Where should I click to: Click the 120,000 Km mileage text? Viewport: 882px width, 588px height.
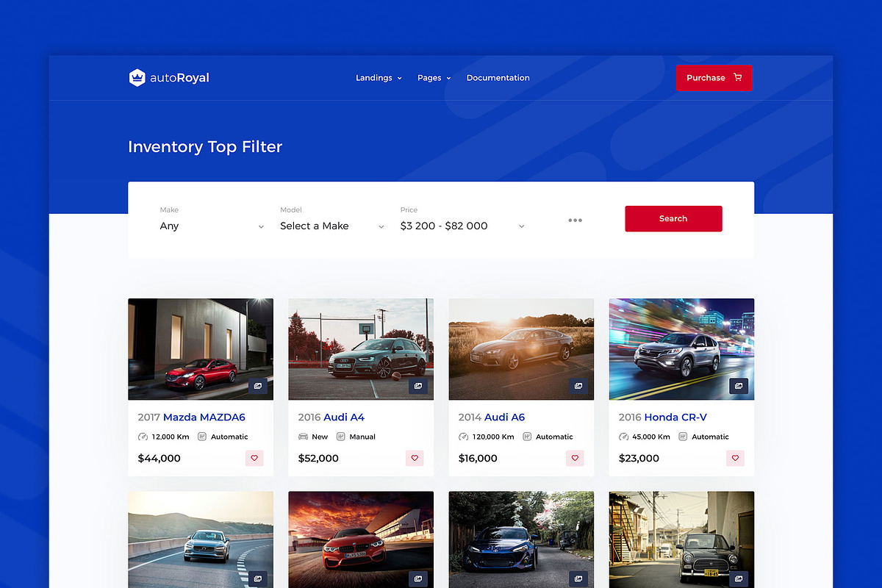pos(493,437)
